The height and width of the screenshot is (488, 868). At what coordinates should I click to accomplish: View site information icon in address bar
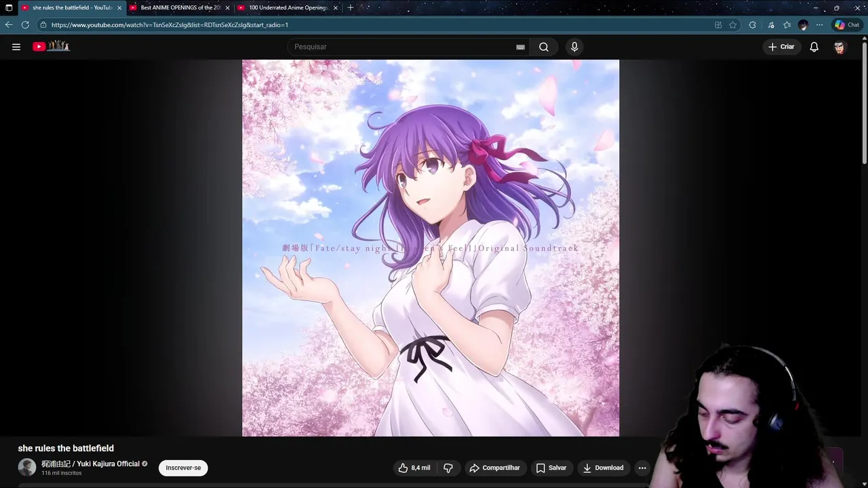[43, 25]
